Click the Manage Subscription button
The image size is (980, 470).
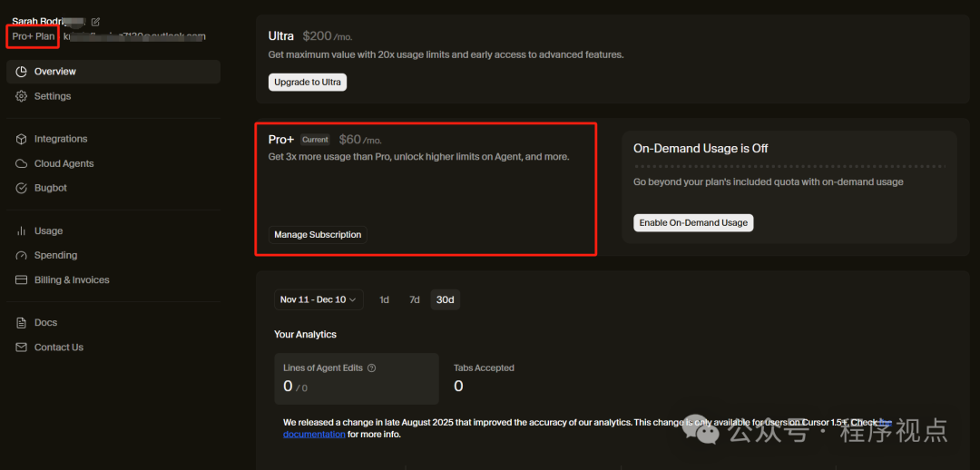click(x=318, y=235)
